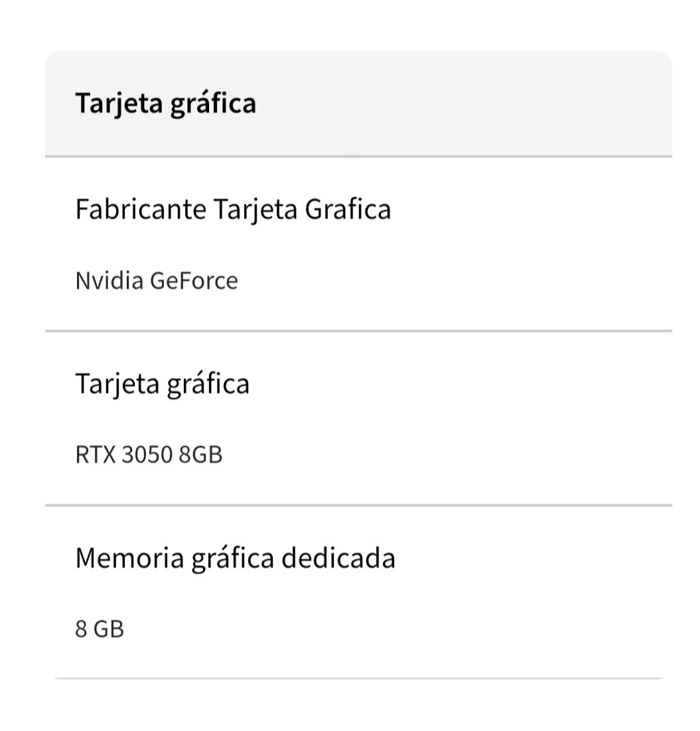
Task: Click the non-bold "Tarjeta gráfica" row label
Action: [162, 383]
